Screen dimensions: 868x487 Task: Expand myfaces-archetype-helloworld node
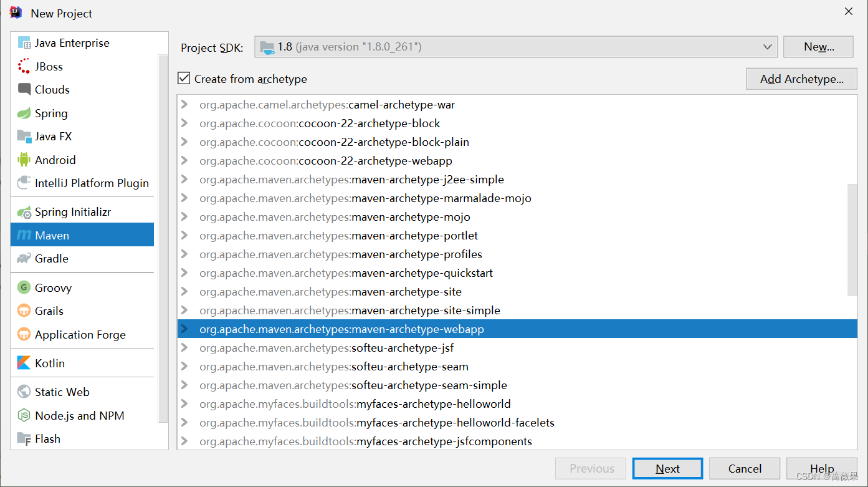pos(184,404)
